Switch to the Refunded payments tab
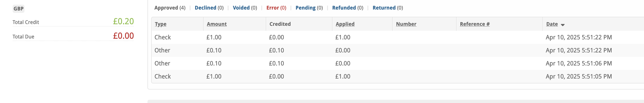 (347, 8)
